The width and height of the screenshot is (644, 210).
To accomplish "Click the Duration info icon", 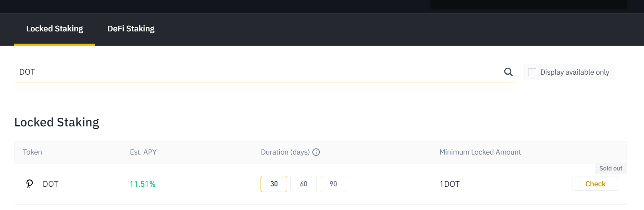I will click(316, 152).
